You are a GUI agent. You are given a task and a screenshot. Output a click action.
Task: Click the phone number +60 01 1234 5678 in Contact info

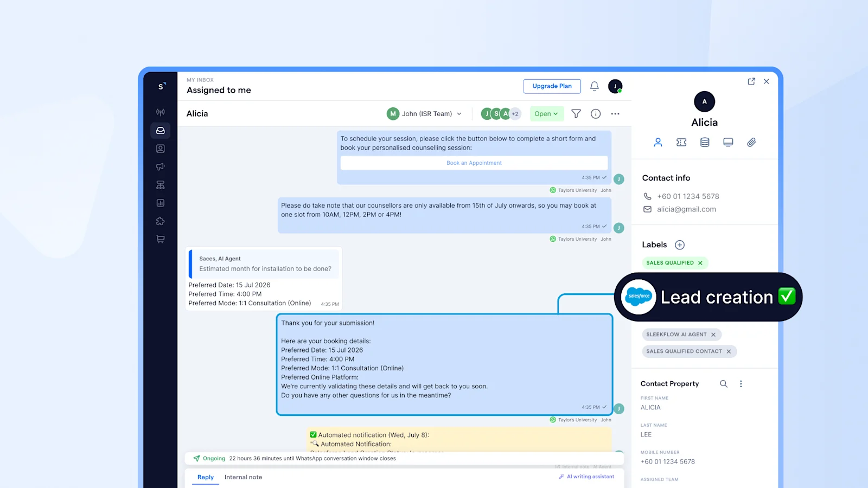click(x=688, y=196)
